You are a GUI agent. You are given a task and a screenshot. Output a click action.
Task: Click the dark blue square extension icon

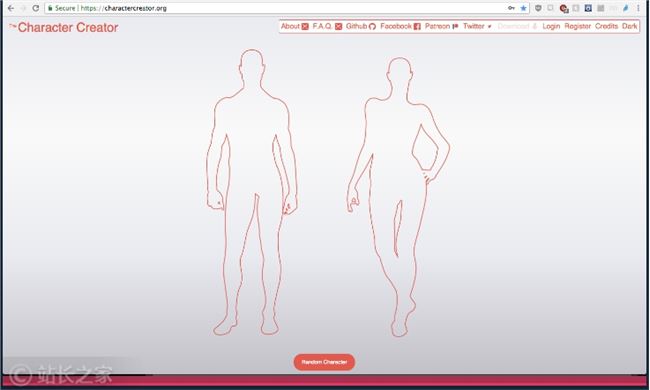pyautogui.click(x=588, y=8)
